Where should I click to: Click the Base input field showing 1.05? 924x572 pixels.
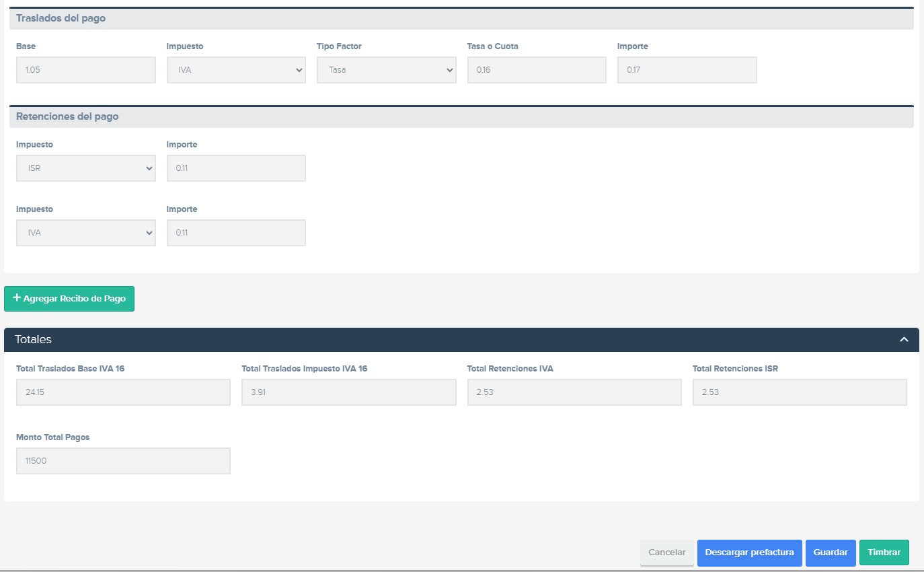click(x=85, y=70)
